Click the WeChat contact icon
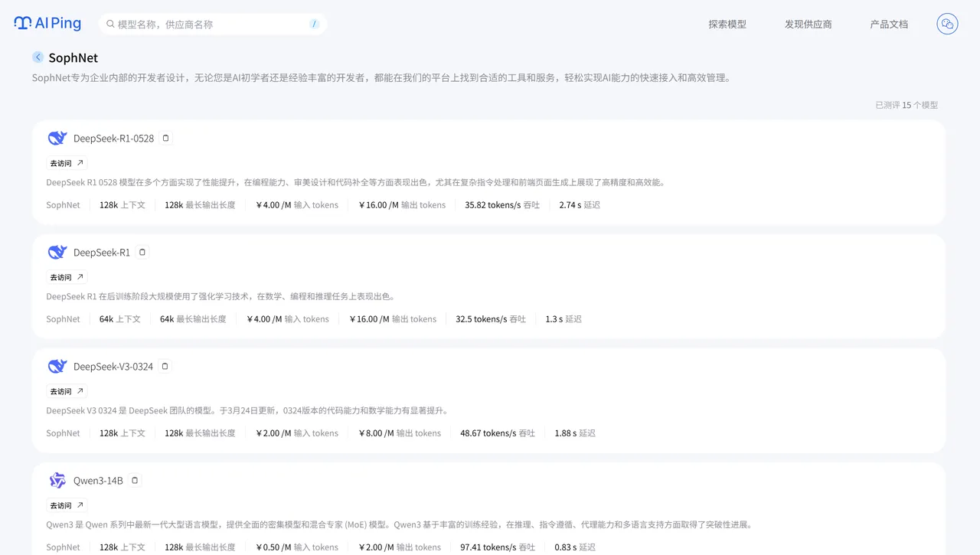This screenshot has height=555, width=980. tap(947, 24)
